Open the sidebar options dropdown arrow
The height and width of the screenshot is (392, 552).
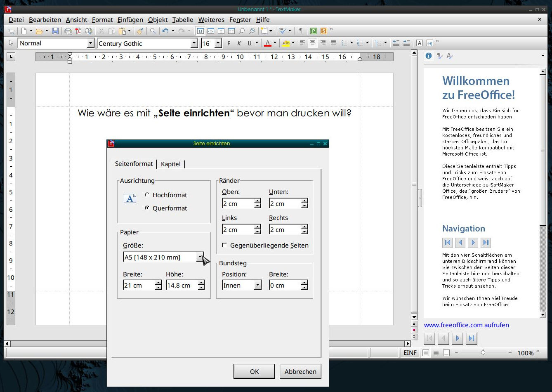tap(543, 56)
